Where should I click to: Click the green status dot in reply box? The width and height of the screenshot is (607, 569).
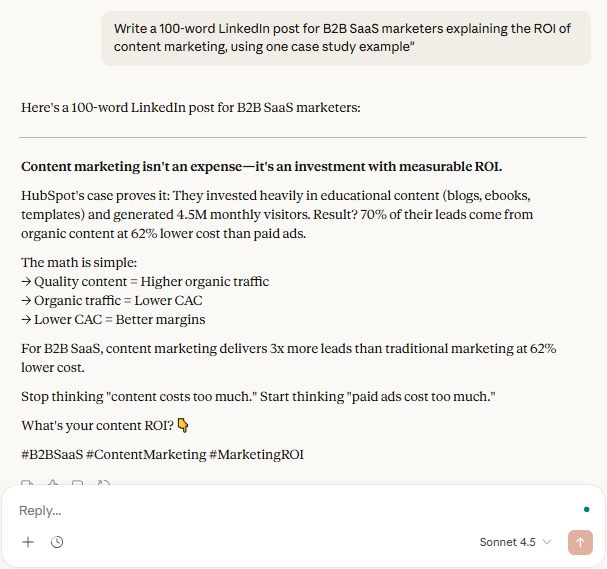[586, 510]
